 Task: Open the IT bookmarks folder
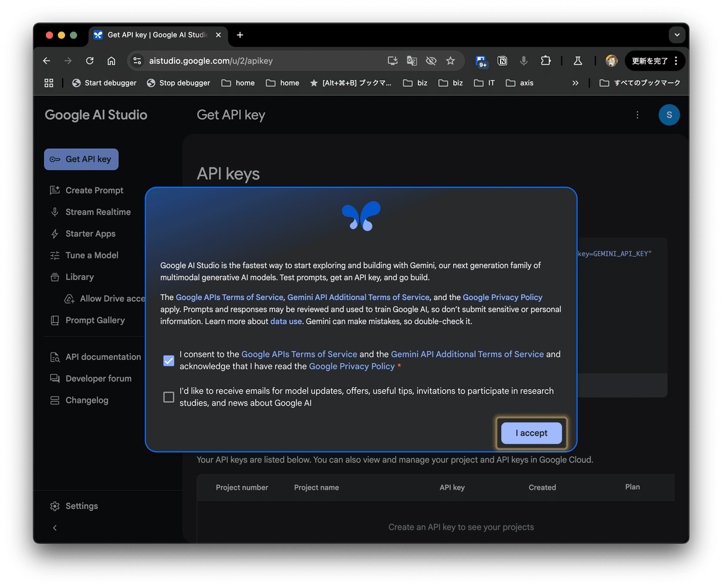(484, 83)
